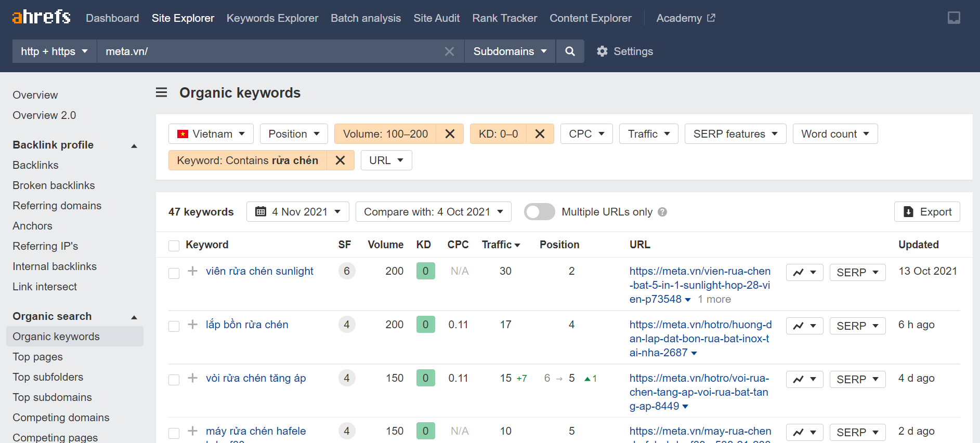
Task: Open the Vietnam country dropdown
Action: pyautogui.click(x=211, y=134)
